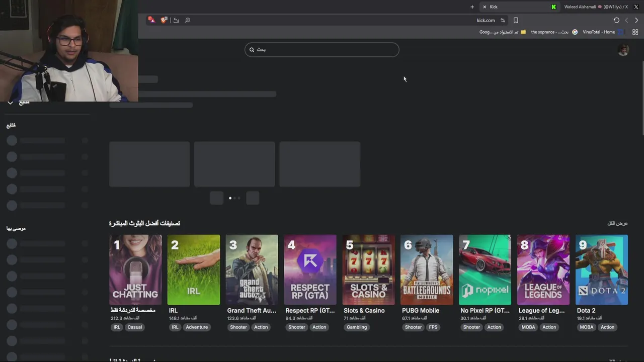This screenshot has height=362, width=644.
Task: Click the 'Dota 2' title text
Action: (x=586, y=310)
